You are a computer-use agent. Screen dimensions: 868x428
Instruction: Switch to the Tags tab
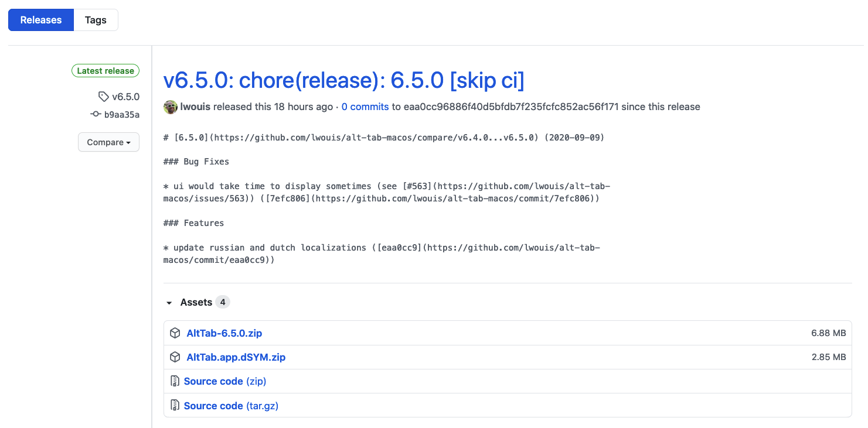pos(96,19)
